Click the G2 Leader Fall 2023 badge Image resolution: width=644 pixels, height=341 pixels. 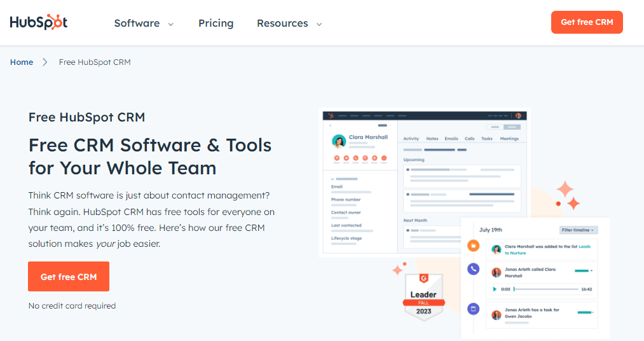tap(423, 296)
